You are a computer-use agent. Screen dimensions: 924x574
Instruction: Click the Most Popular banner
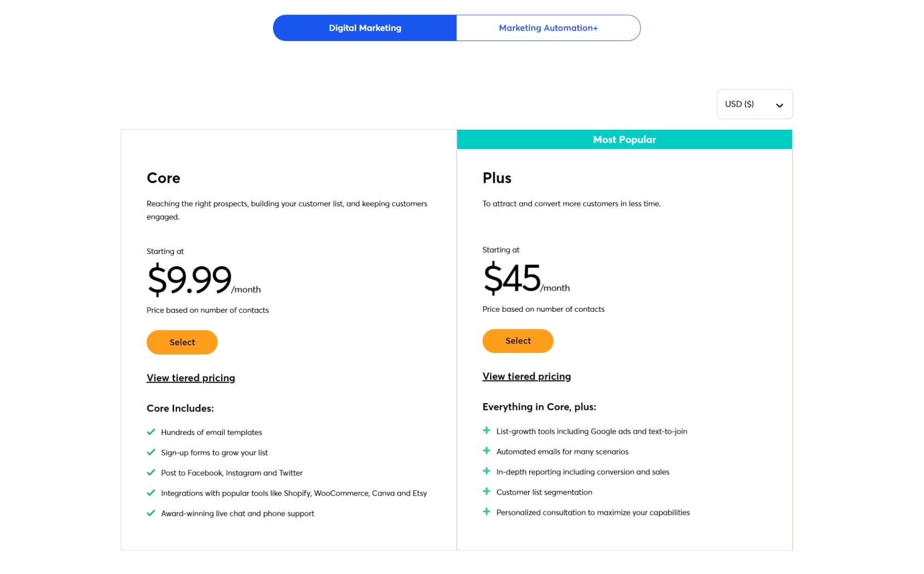click(x=624, y=139)
